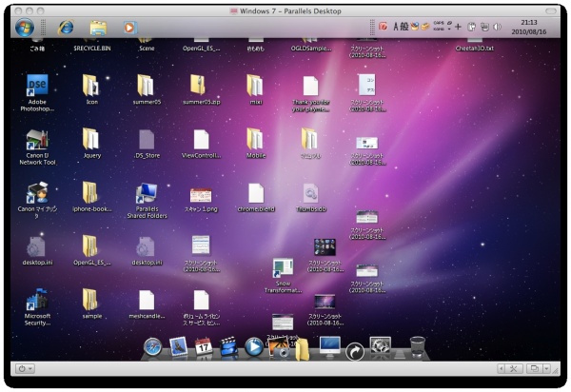Select the Canon IJ Network Tool icon
The width and height of the screenshot is (571, 392).
[37, 140]
